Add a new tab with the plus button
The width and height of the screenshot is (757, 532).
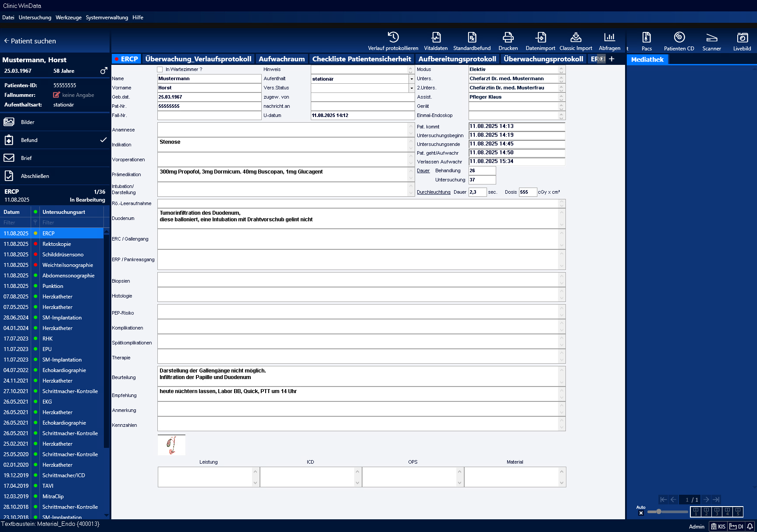coord(612,59)
